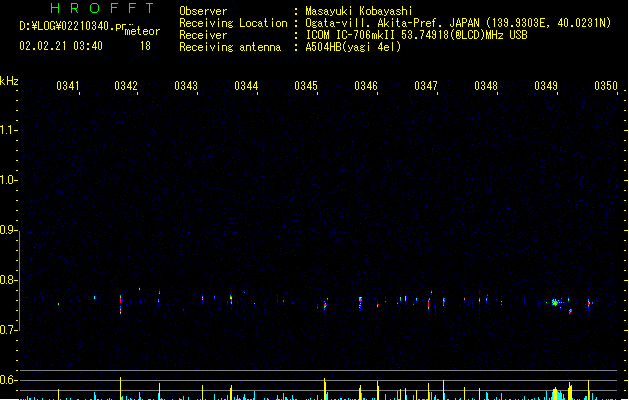
Task: Click the 0341 time axis label
Action: click(x=68, y=86)
